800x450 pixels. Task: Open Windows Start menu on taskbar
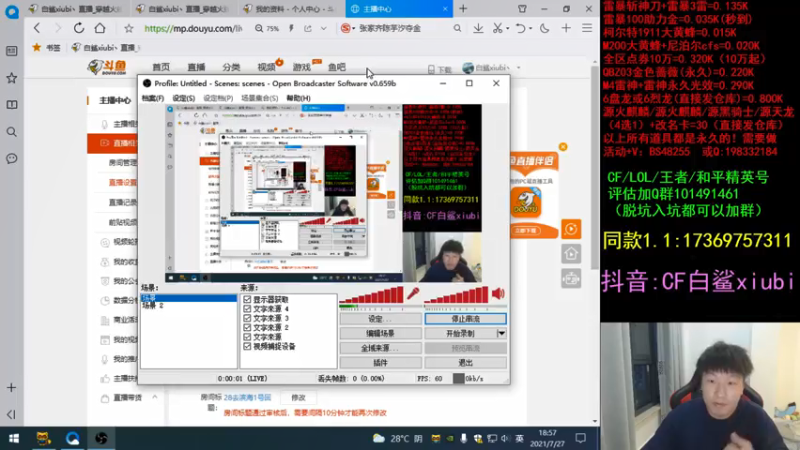14,438
